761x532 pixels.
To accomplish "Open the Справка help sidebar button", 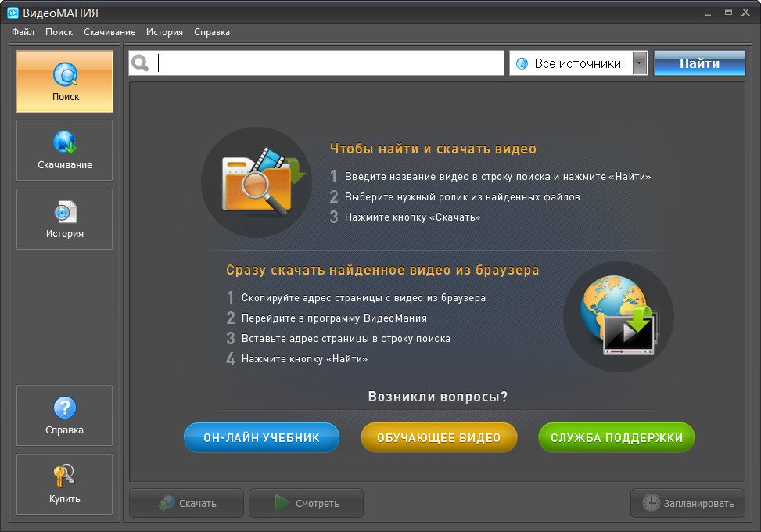I will click(x=65, y=415).
